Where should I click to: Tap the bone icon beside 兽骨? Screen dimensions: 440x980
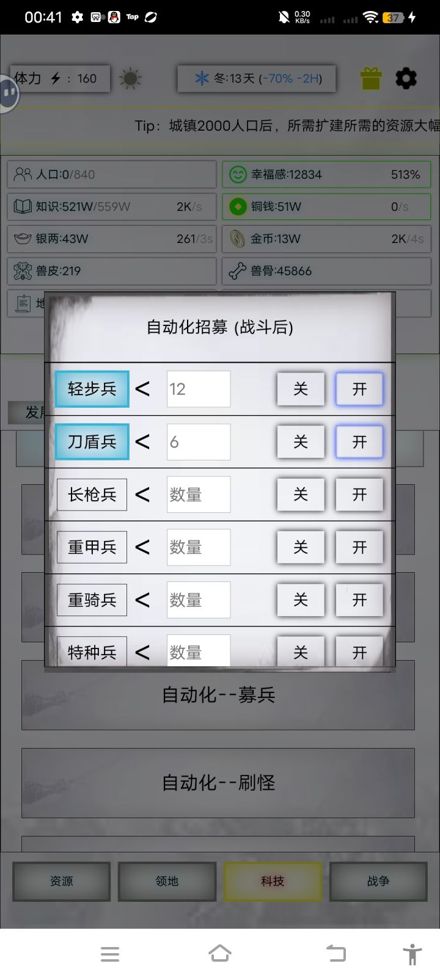click(237, 271)
